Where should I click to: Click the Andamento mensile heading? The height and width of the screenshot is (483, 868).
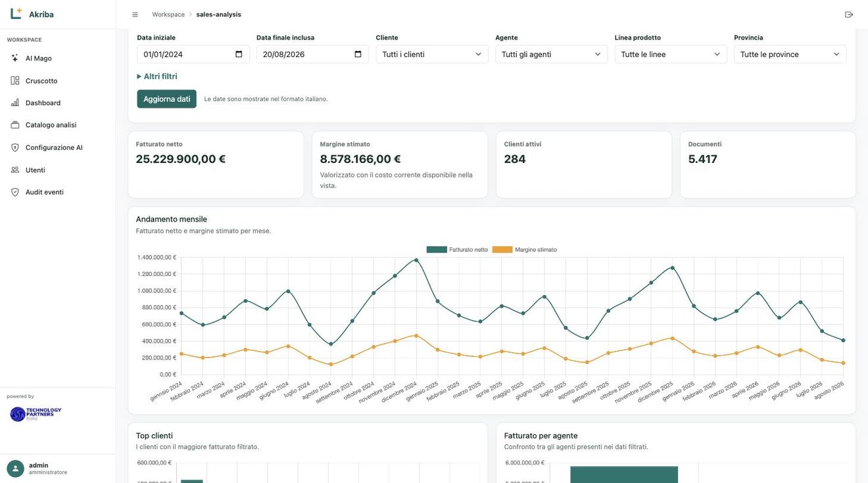(172, 219)
